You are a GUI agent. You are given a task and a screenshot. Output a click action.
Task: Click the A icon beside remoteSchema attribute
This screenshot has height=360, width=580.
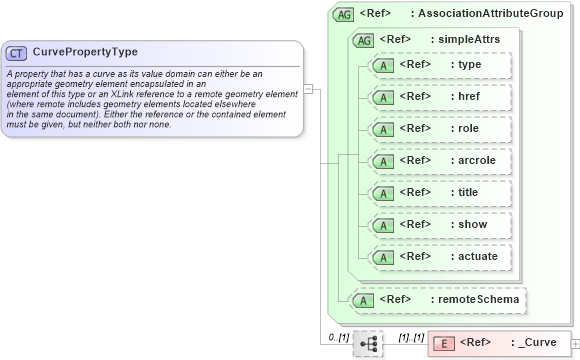click(x=363, y=301)
